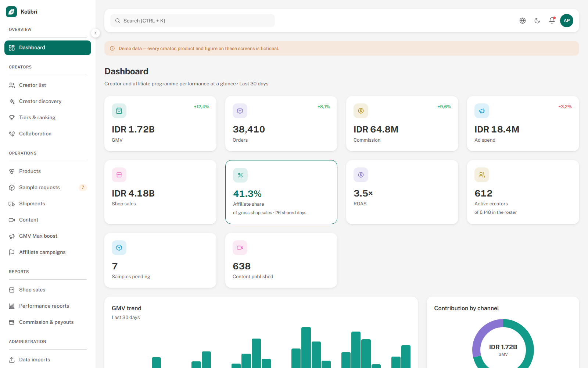
Task: Click the purple segment of the channel donut
Action: tap(481, 335)
